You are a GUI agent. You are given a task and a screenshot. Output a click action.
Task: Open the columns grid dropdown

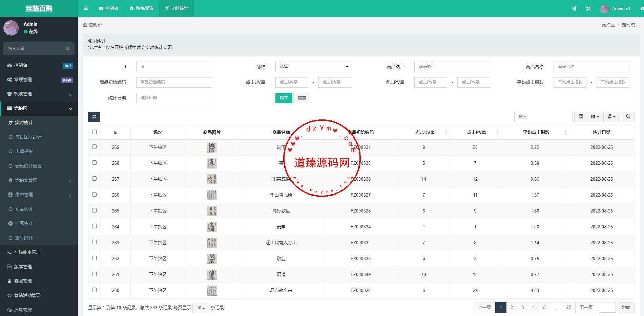[x=595, y=117]
